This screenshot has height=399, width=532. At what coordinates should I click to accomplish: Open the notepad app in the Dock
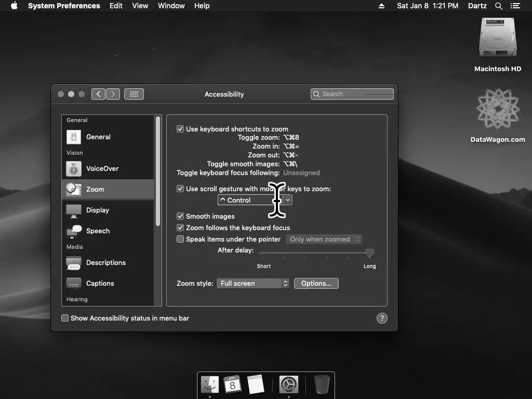256,384
